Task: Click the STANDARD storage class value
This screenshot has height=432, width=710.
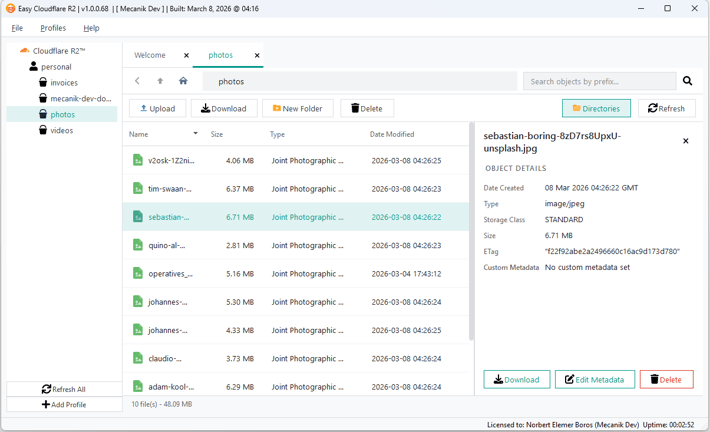Action: click(x=564, y=220)
